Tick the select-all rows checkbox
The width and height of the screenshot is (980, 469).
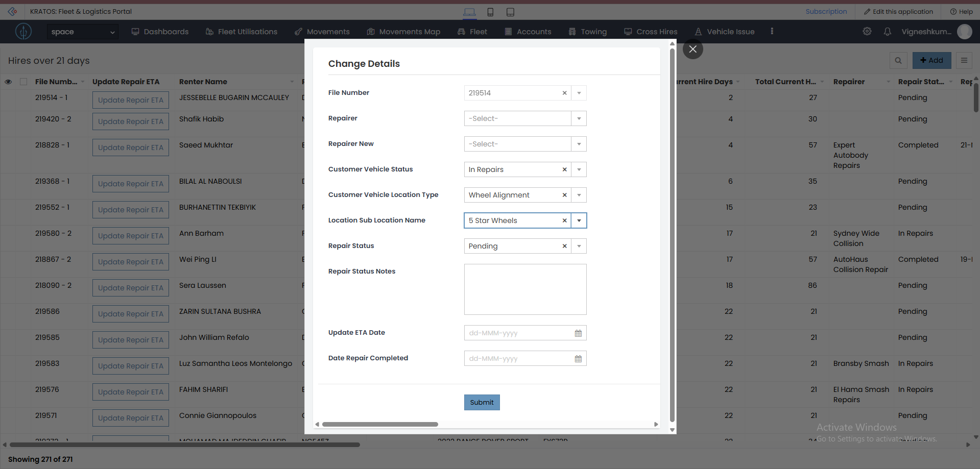(23, 82)
